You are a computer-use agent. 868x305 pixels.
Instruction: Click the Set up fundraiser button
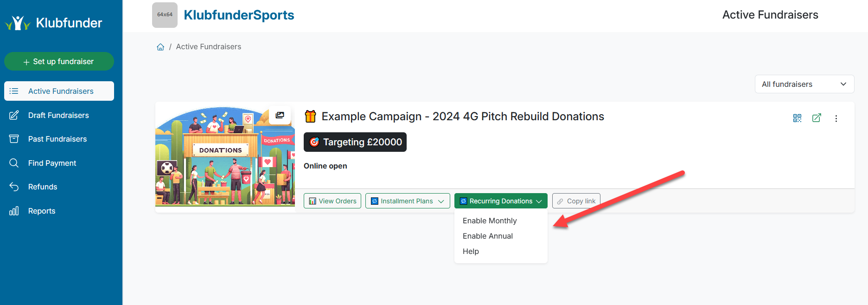tap(59, 61)
